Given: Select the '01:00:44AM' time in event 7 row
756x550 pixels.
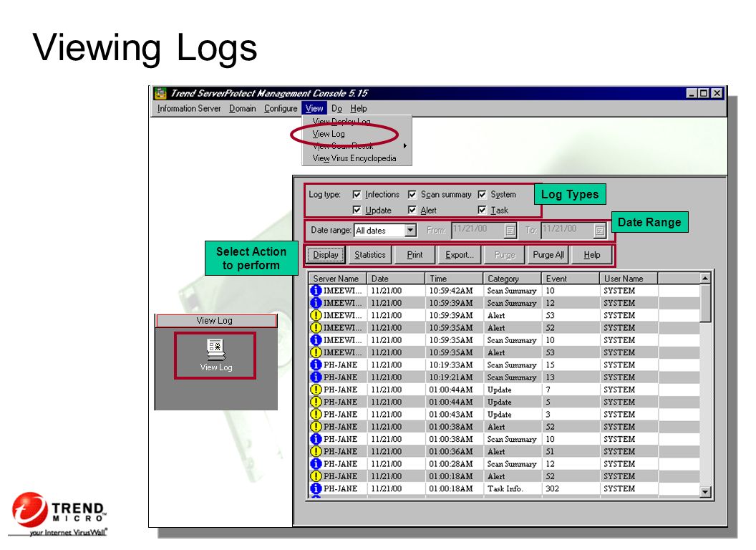Looking at the screenshot, I should 451,390.
